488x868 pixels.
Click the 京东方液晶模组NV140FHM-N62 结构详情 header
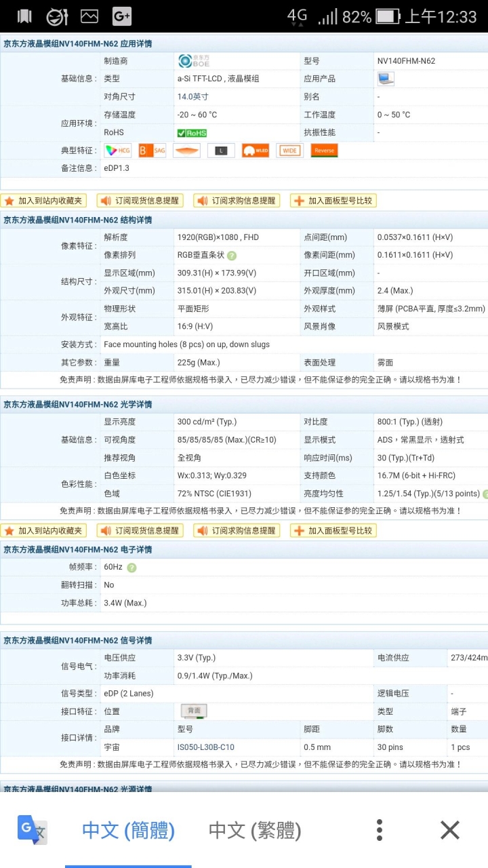tap(78, 220)
